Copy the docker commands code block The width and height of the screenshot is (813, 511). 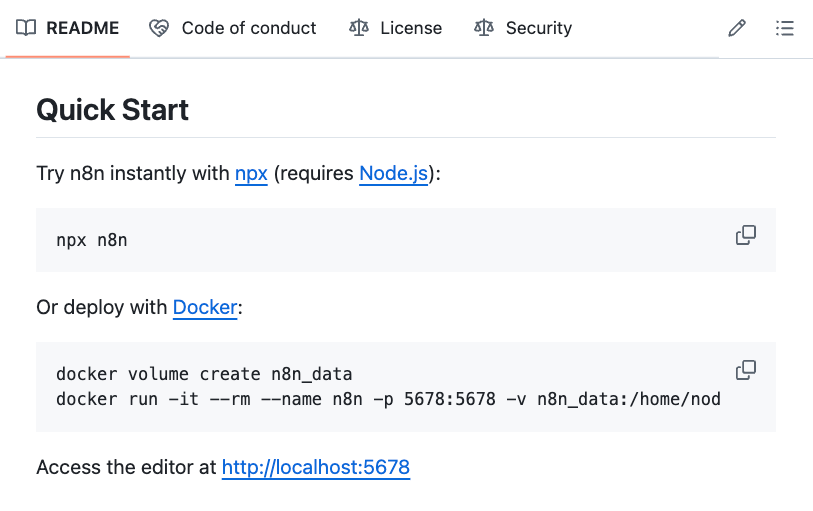(x=746, y=370)
